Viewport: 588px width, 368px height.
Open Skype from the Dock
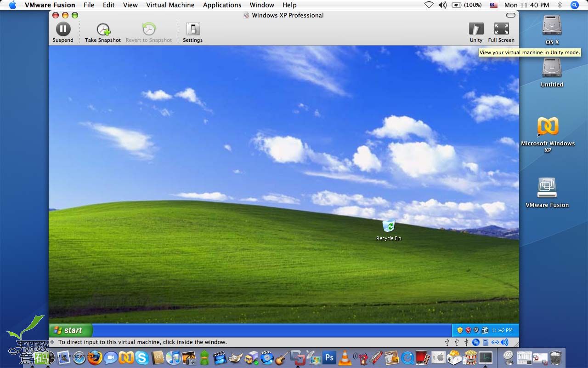pos(141,357)
